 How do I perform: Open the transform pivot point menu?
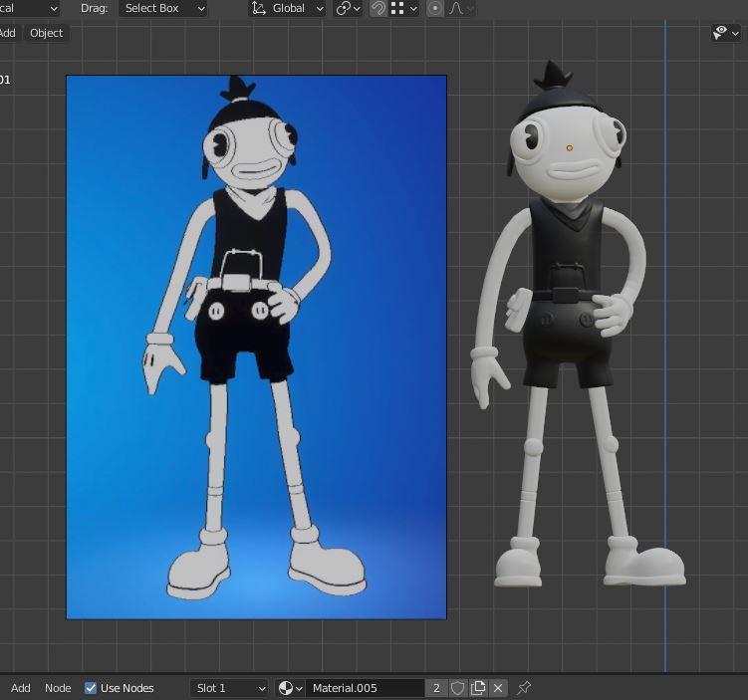click(348, 8)
